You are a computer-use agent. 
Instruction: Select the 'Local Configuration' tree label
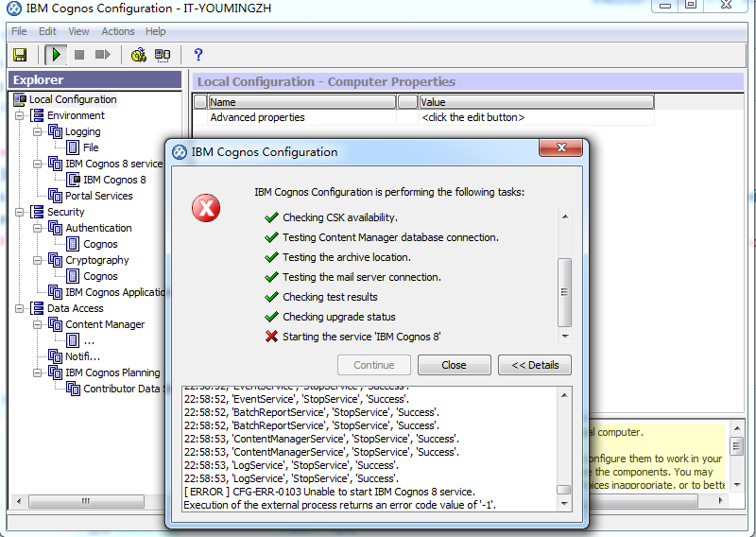click(73, 99)
